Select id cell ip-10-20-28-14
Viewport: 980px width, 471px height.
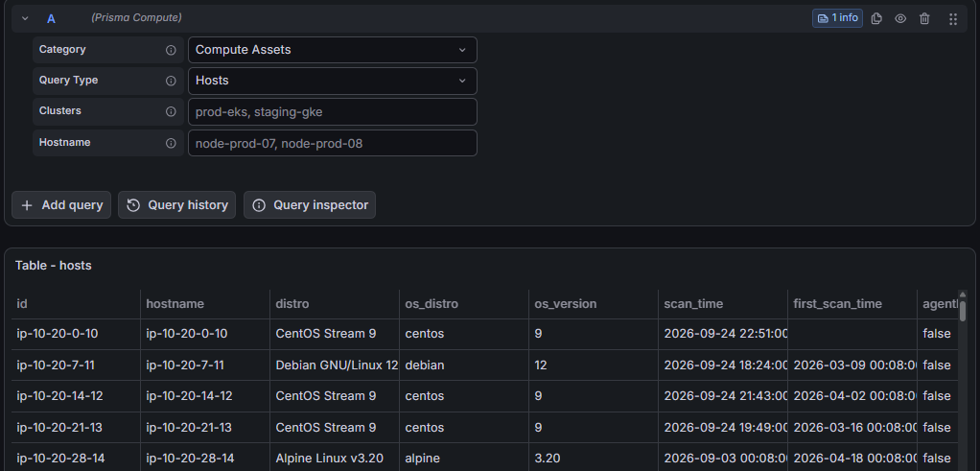76,459
